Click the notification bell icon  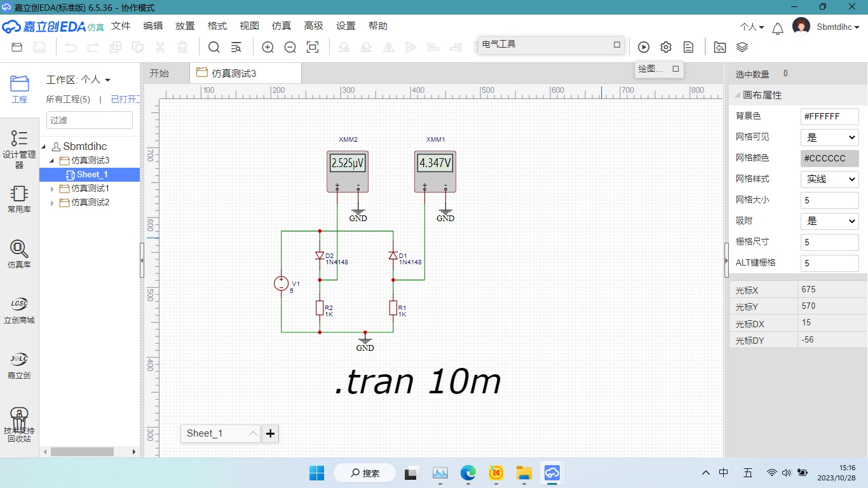click(x=778, y=28)
